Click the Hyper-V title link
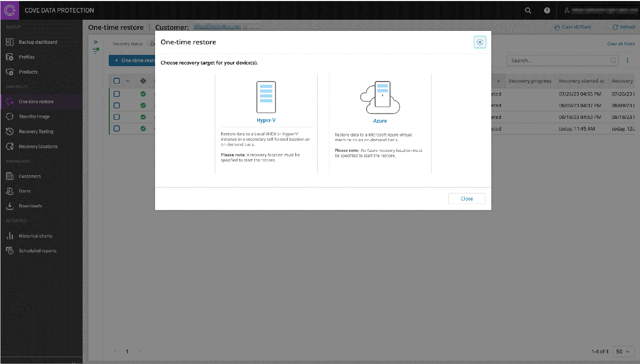This screenshot has height=364, width=640. coord(266,120)
